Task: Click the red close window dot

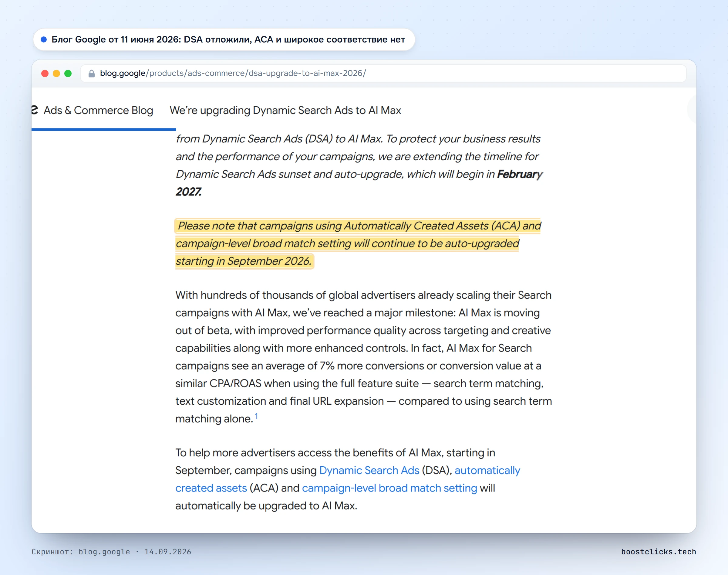Action: point(45,73)
